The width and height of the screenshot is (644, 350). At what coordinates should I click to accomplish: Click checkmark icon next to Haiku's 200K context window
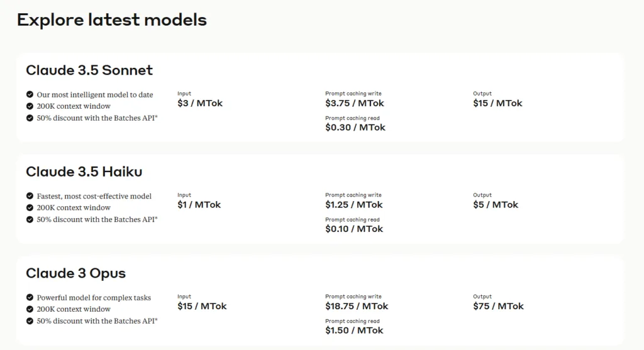(30, 207)
